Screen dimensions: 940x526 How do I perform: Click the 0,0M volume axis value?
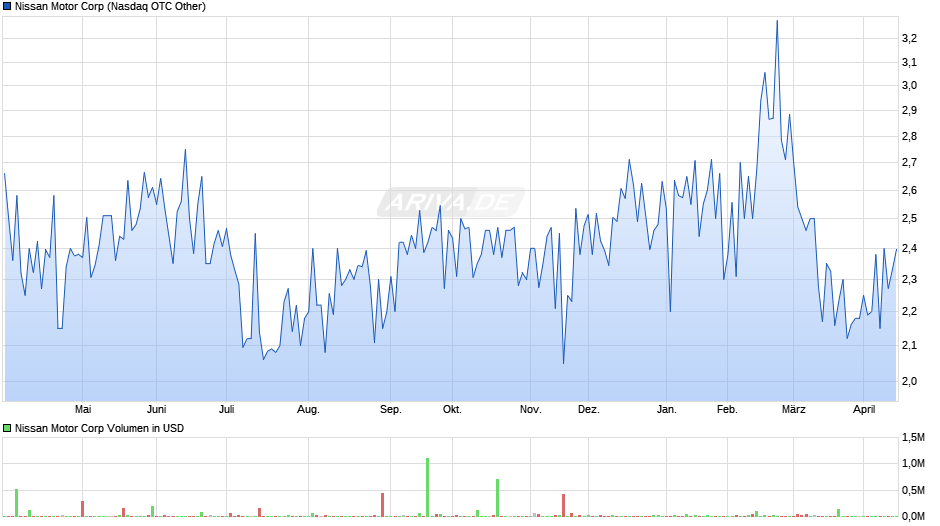(913, 516)
